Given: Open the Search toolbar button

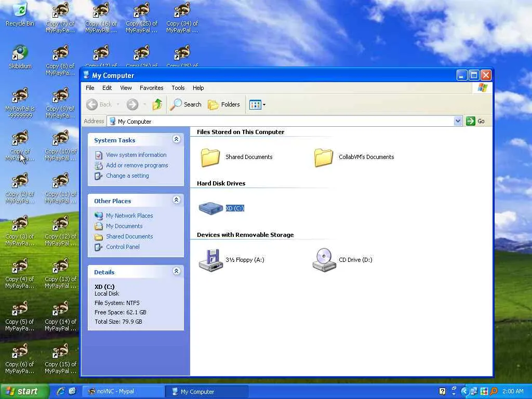Looking at the screenshot, I should point(185,104).
